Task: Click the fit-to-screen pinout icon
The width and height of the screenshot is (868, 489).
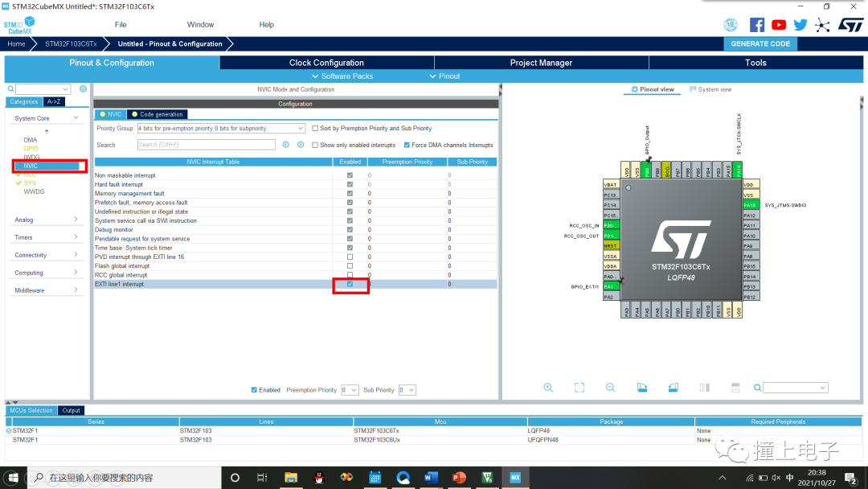Action: pyautogui.click(x=579, y=388)
